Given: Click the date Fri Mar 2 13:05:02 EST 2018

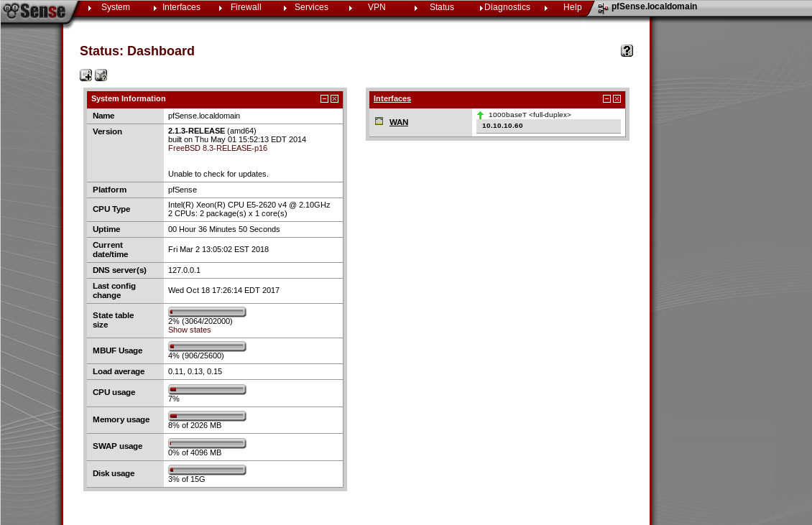Looking at the screenshot, I should pyautogui.click(x=218, y=249).
